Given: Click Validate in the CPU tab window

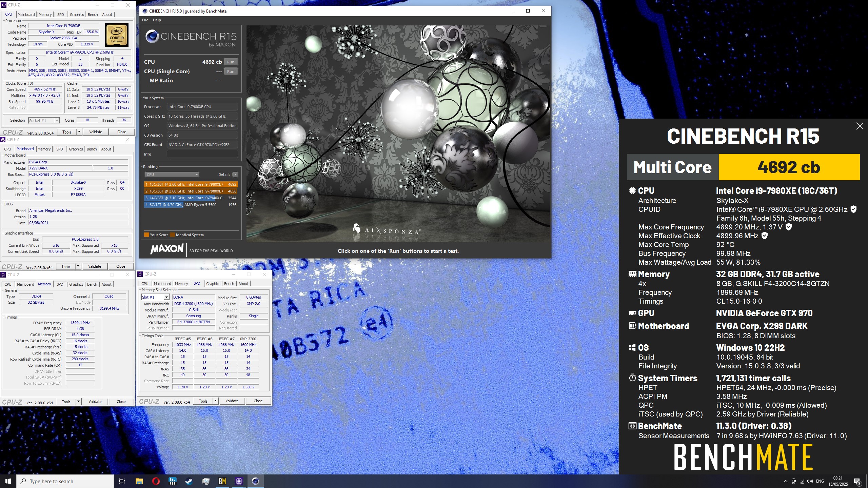Looking at the screenshot, I should point(96,132).
